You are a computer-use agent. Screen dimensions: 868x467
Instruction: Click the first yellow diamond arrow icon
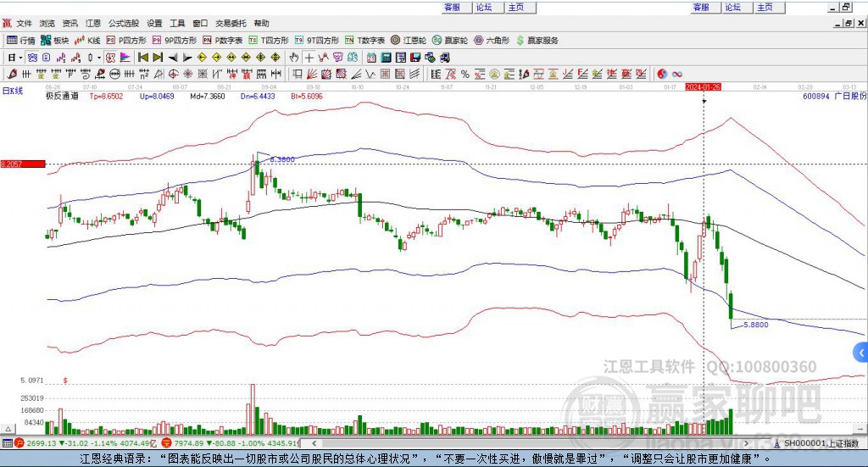click(x=202, y=58)
